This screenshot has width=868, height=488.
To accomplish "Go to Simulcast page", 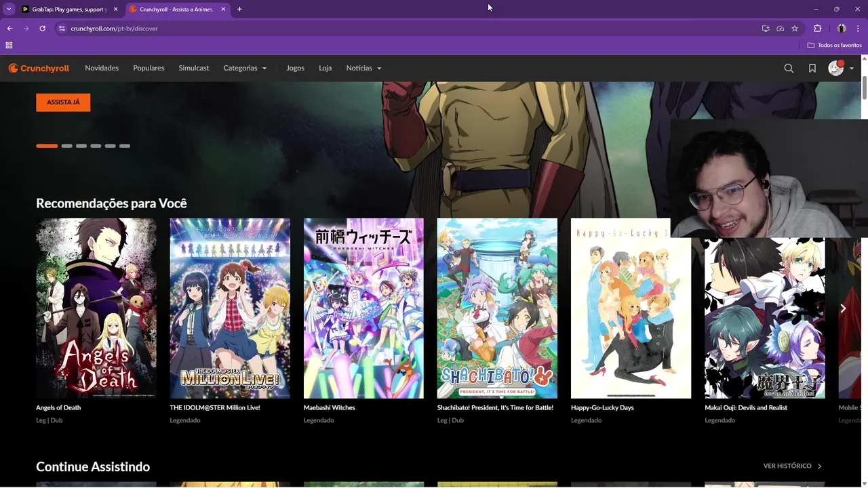I will [x=194, y=68].
